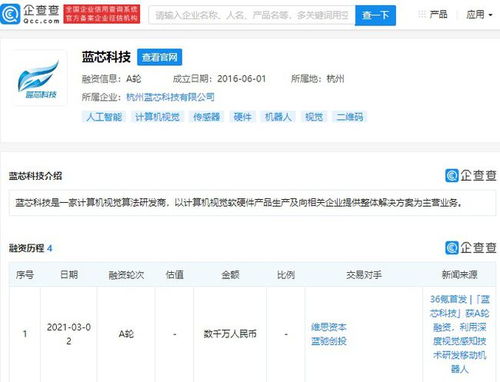Select the 机器人 tag
This screenshot has width=500, height=382.
(278, 117)
